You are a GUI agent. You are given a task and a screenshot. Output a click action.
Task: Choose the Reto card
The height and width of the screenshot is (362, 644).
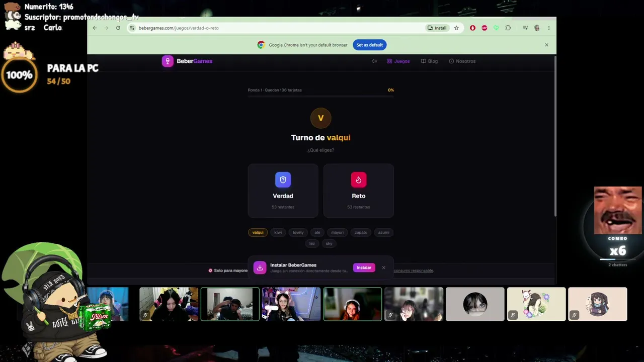point(359,191)
